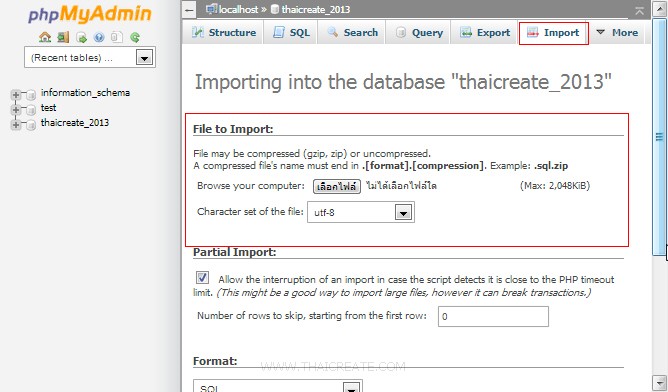Switch to the Query tab
This screenshot has height=392, width=668.
pos(419,32)
